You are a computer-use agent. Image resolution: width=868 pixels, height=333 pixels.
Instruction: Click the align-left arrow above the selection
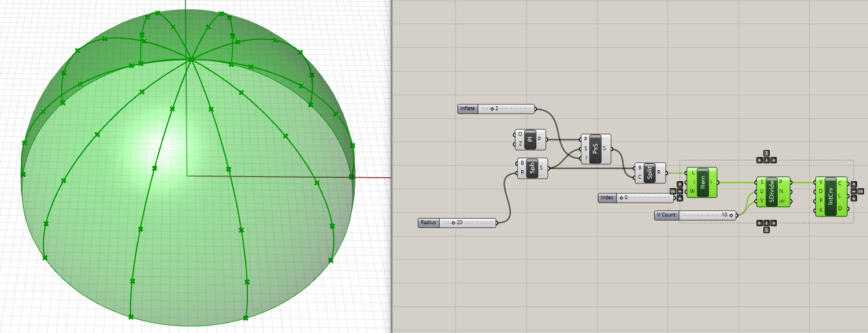coord(759,160)
